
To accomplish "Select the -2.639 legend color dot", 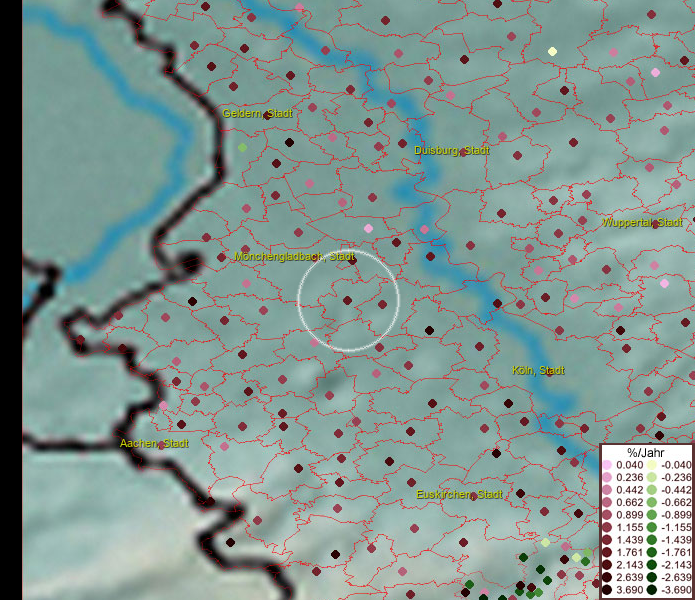I will [652, 577].
